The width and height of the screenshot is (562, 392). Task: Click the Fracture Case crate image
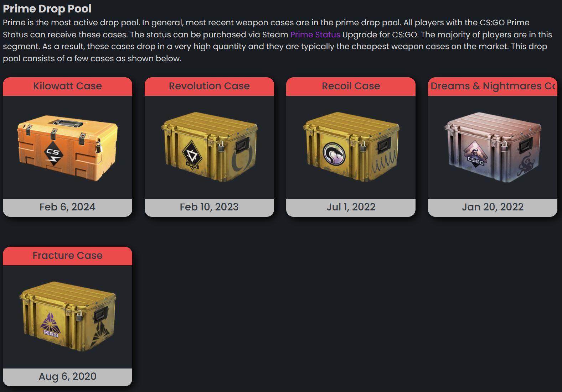(67, 316)
